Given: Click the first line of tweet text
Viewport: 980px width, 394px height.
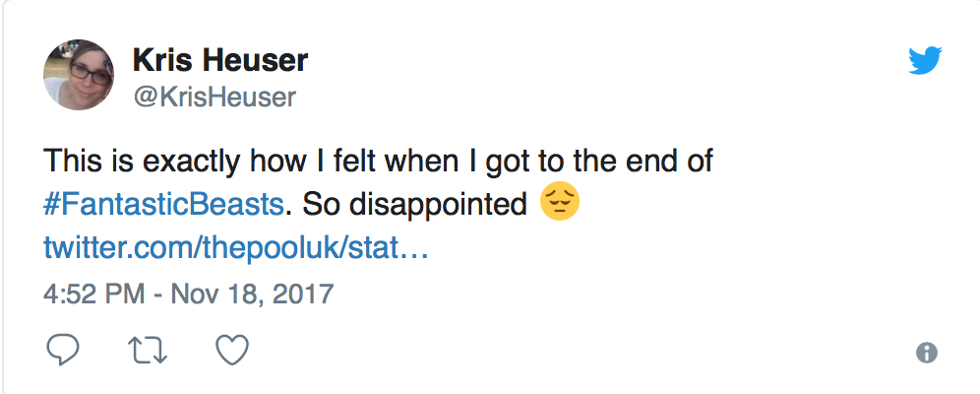Looking at the screenshot, I should pos(378,161).
